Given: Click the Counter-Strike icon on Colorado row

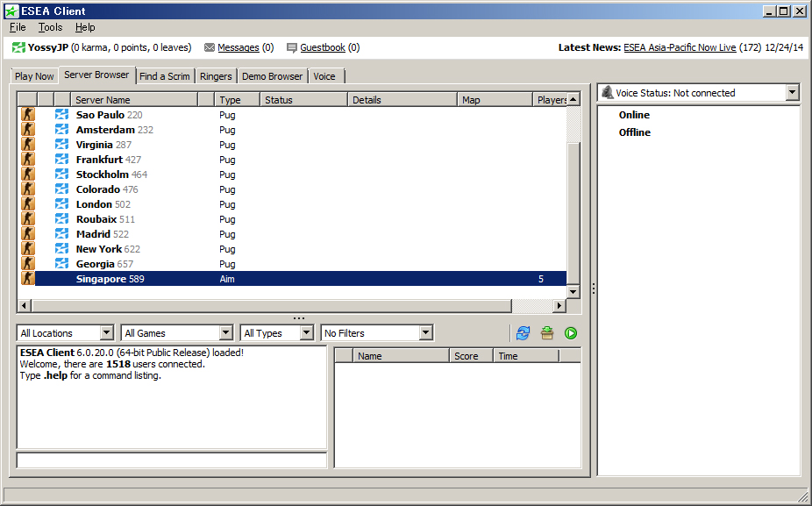Looking at the screenshot, I should tap(28, 189).
